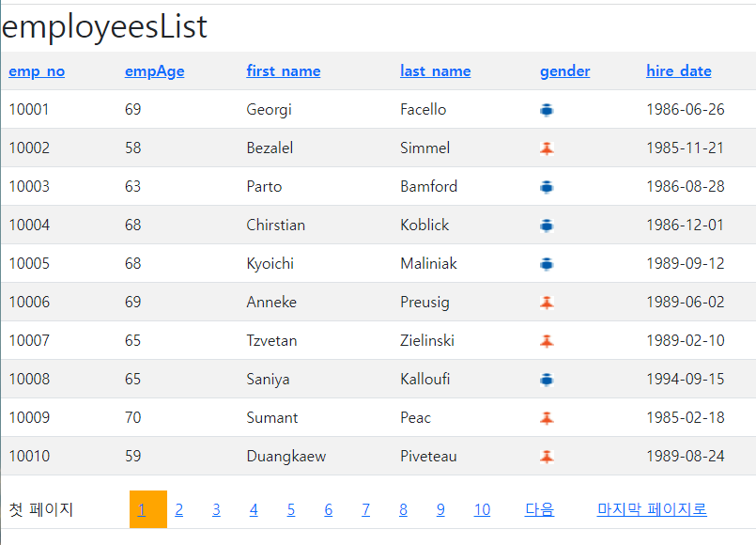The height and width of the screenshot is (545, 756).
Task: Sort by the emp_no column header
Action: [37, 70]
